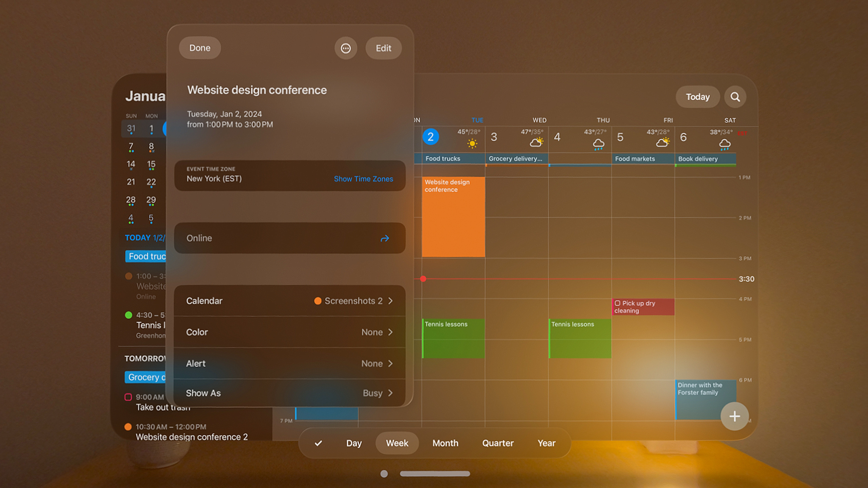Click the New York EST time zone field
Viewport: 868px width, 488px height.
click(x=214, y=178)
